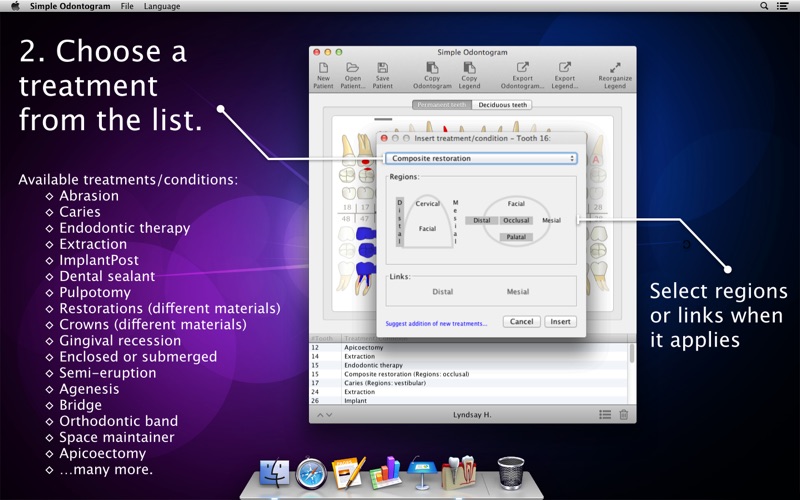
Task: Select the Mesial link option
Action: (518, 292)
